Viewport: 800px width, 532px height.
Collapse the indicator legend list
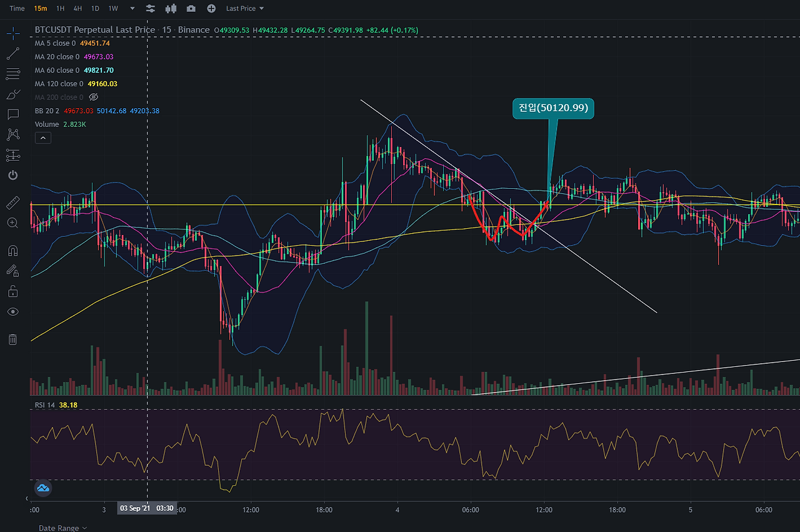click(x=43, y=138)
